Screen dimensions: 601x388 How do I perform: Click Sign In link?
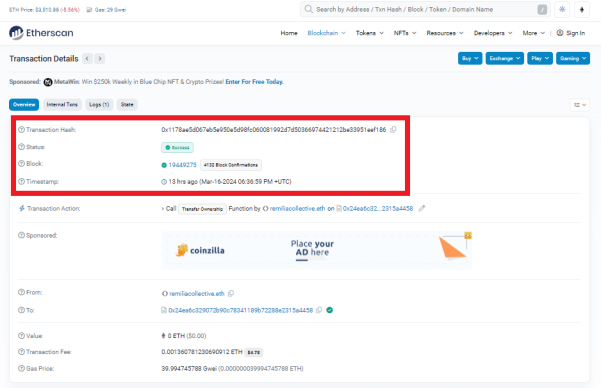[x=571, y=33]
